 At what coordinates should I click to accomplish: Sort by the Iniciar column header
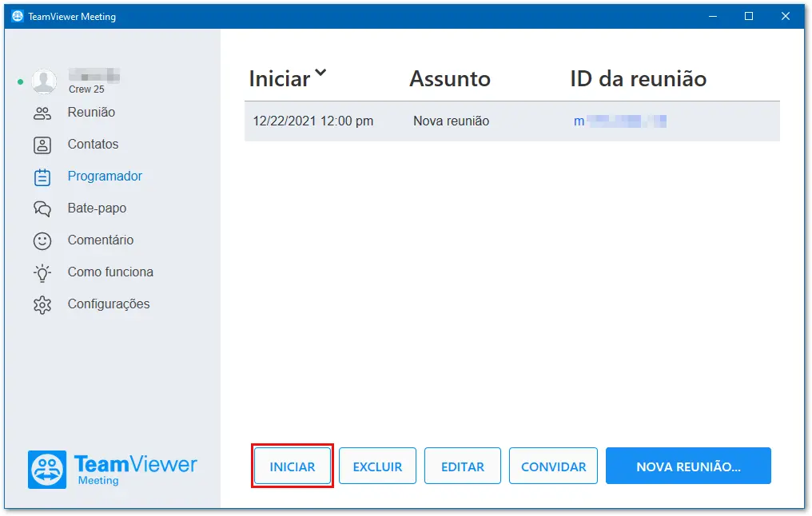click(279, 79)
